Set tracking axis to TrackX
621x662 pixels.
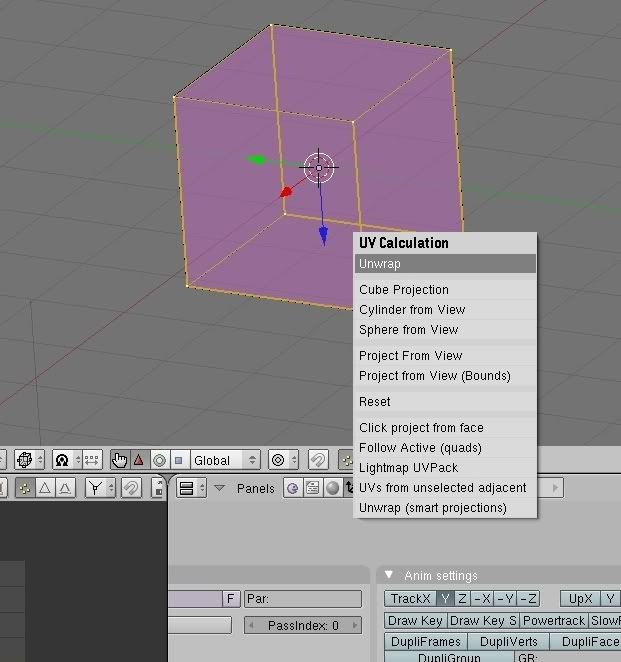410,599
